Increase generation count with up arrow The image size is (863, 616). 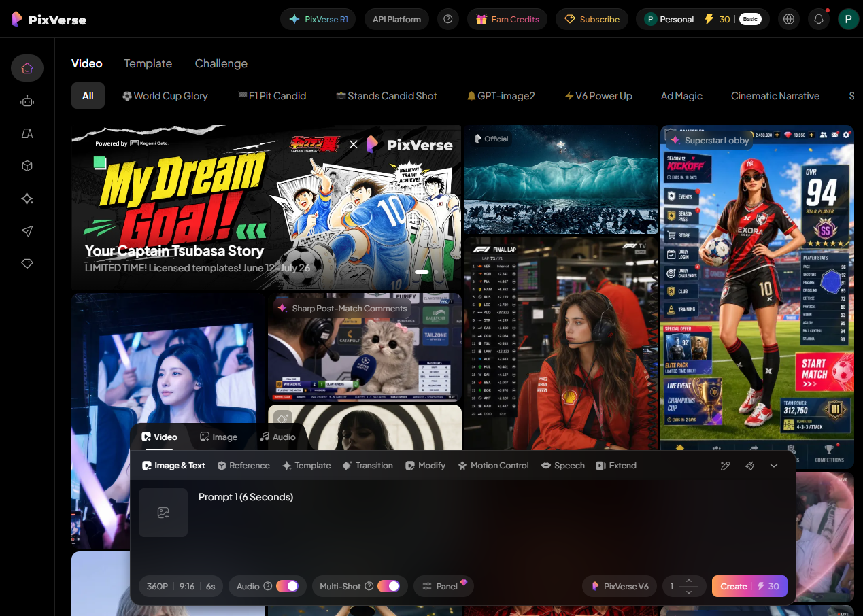689,581
